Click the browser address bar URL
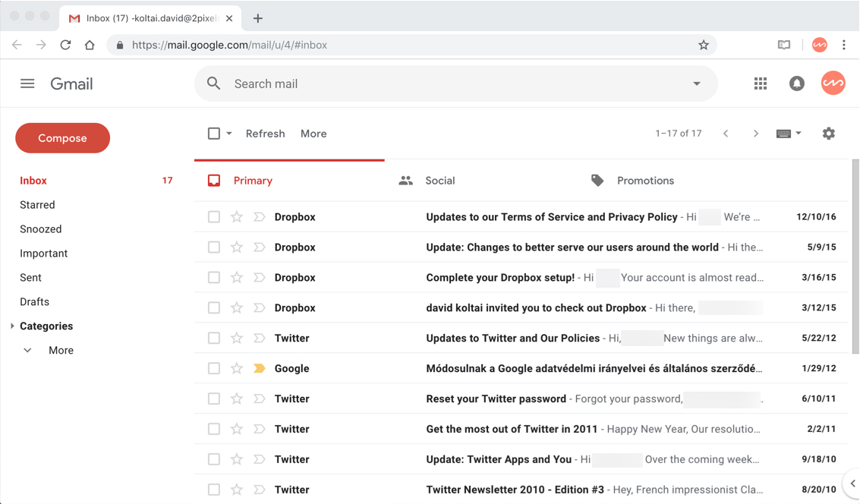 [x=229, y=45]
